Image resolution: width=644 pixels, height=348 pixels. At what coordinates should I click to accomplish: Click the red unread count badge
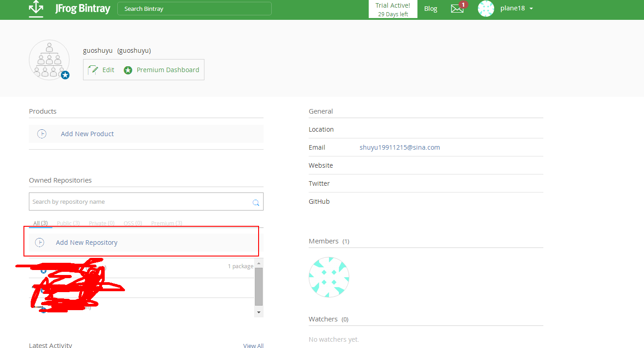coord(463,5)
